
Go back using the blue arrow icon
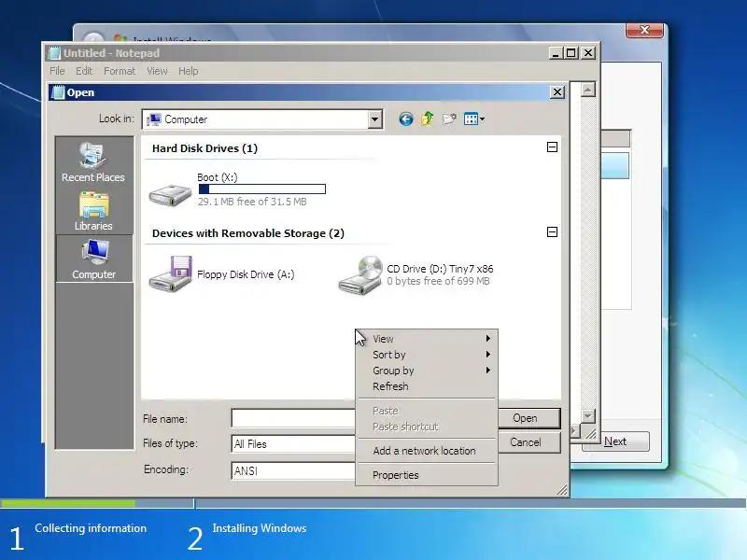pos(406,119)
